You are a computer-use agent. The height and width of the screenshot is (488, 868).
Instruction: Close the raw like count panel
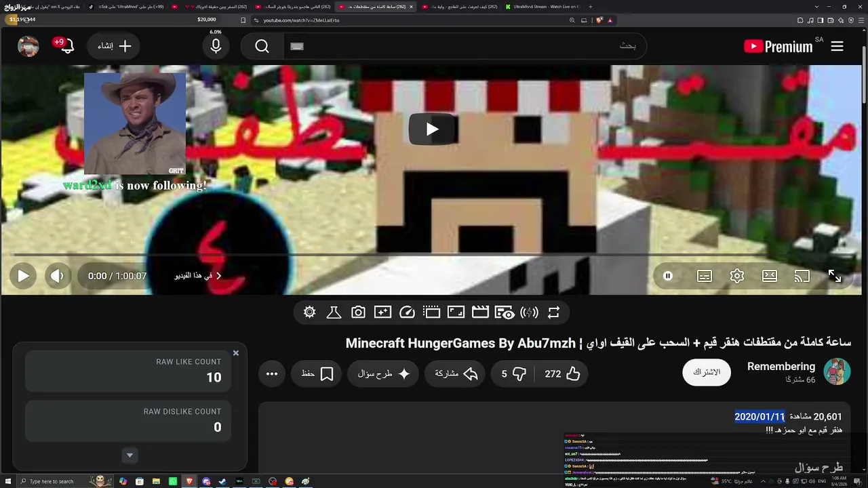236,353
